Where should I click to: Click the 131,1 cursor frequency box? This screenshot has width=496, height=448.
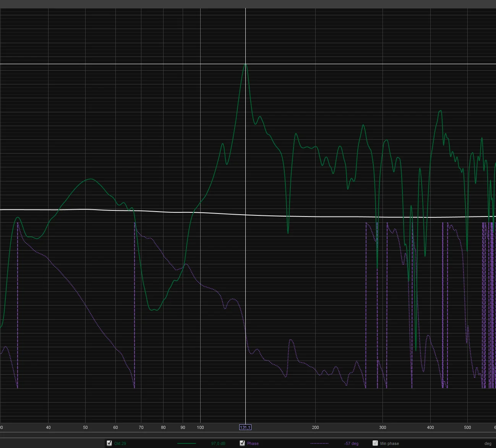(x=245, y=427)
